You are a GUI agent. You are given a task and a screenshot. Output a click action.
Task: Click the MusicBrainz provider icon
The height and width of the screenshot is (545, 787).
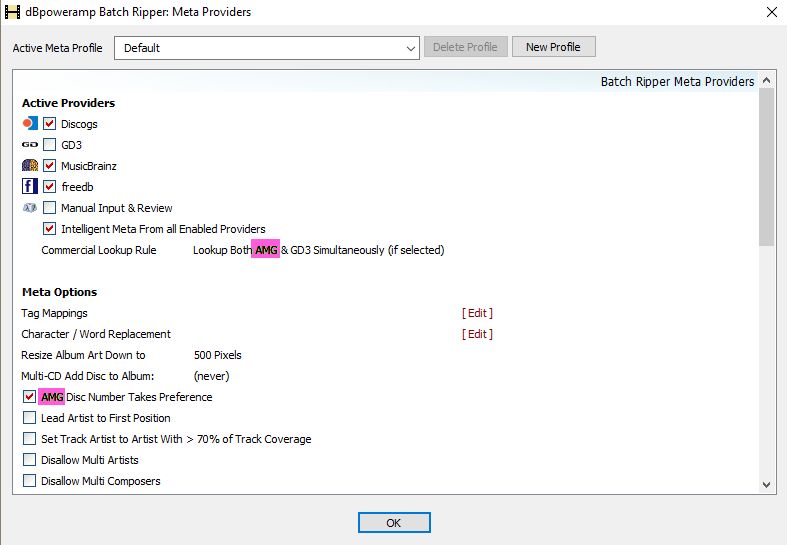29,166
